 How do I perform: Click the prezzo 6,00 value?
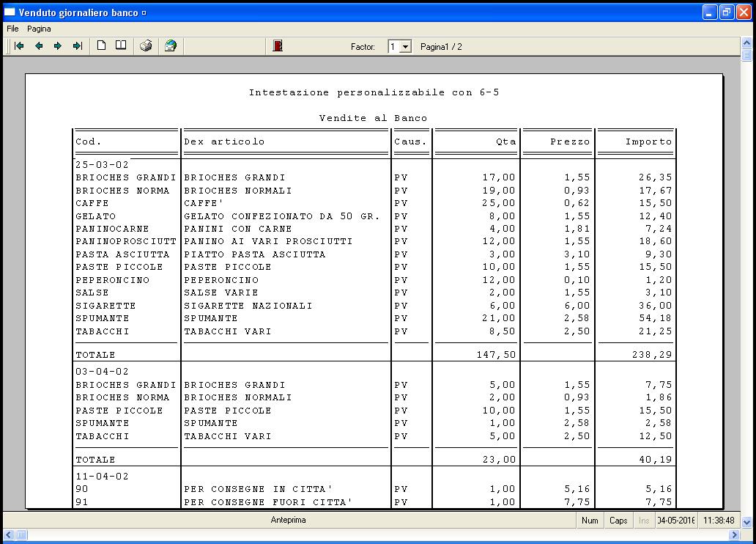577,306
